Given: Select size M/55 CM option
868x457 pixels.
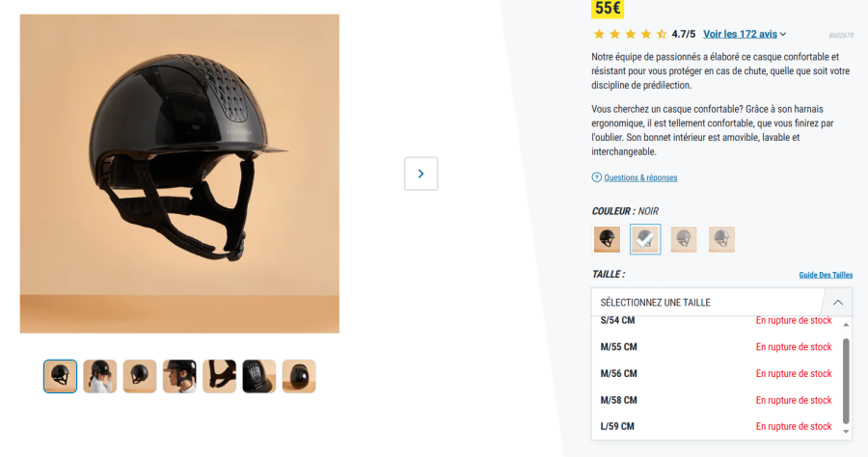Looking at the screenshot, I should [x=717, y=347].
